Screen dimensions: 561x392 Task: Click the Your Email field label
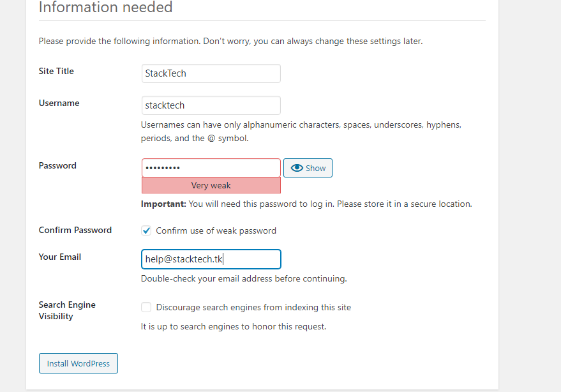(60, 257)
